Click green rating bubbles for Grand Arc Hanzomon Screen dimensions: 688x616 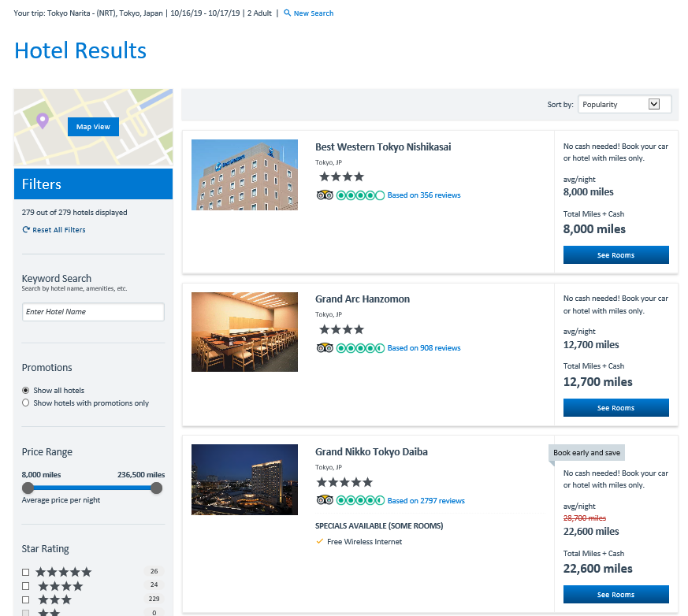click(x=360, y=347)
